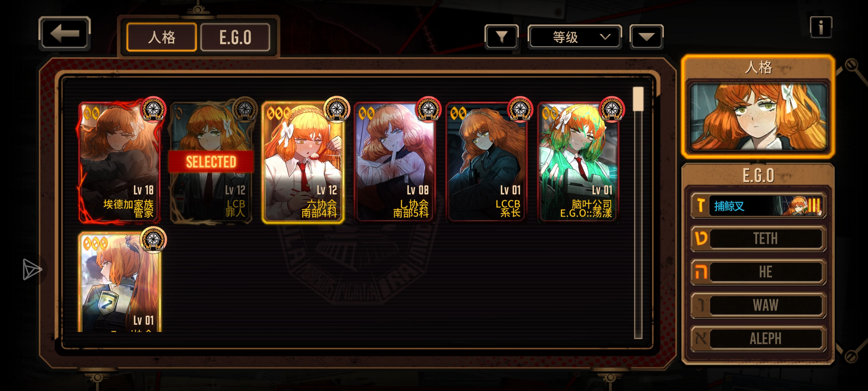The height and width of the screenshot is (391, 868).
Task: Open the filter funnel icon
Action: 501,37
